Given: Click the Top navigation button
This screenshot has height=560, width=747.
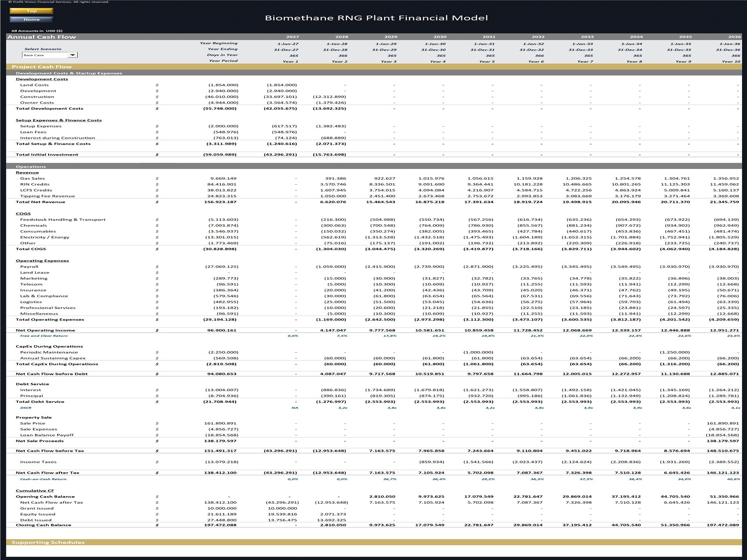Looking at the screenshot, I should coord(31,11).
